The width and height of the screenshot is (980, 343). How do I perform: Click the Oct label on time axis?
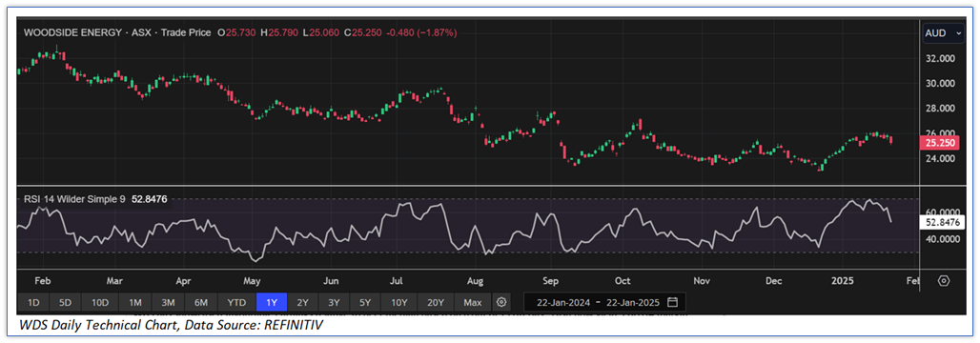pyautogui.click(x=622, y=280)
